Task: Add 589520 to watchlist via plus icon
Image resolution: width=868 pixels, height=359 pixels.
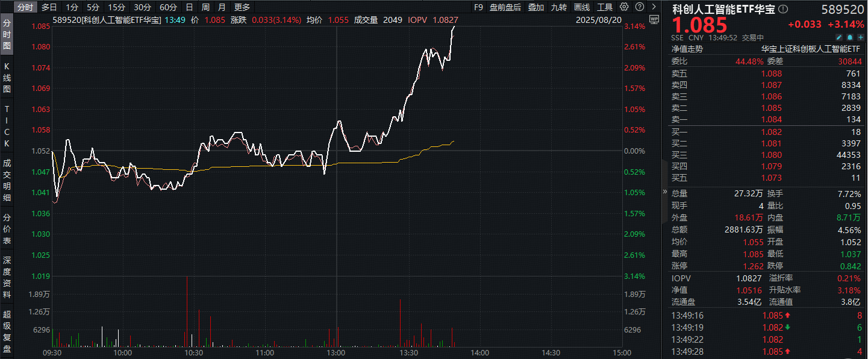Action: point(861,37)
